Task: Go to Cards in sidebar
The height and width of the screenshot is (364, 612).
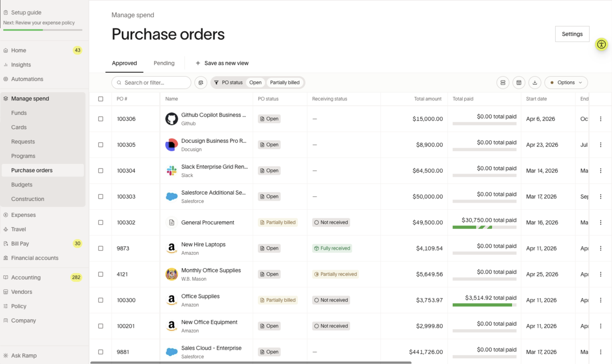Action: coord(19,127)
